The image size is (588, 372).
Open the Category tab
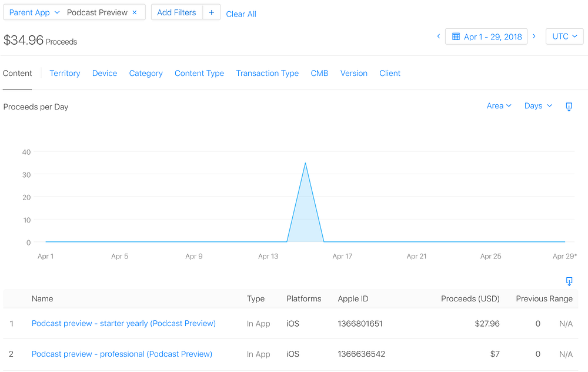[146, 73]
